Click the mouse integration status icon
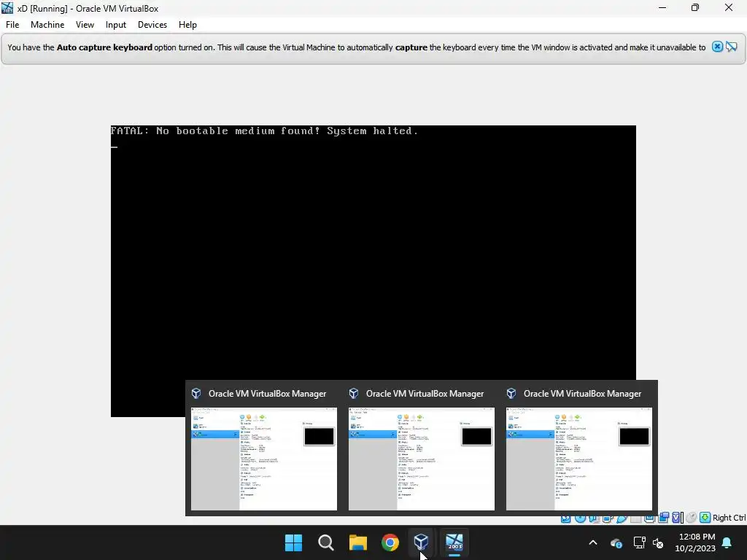Viewport: 747px width, 560px height. (x=692, y=518)
